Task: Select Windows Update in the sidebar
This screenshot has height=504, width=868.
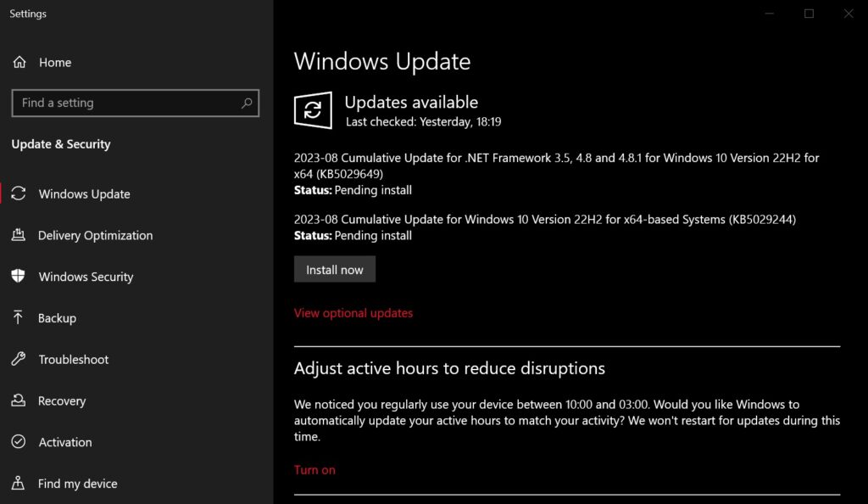Action: click(84, 193)
